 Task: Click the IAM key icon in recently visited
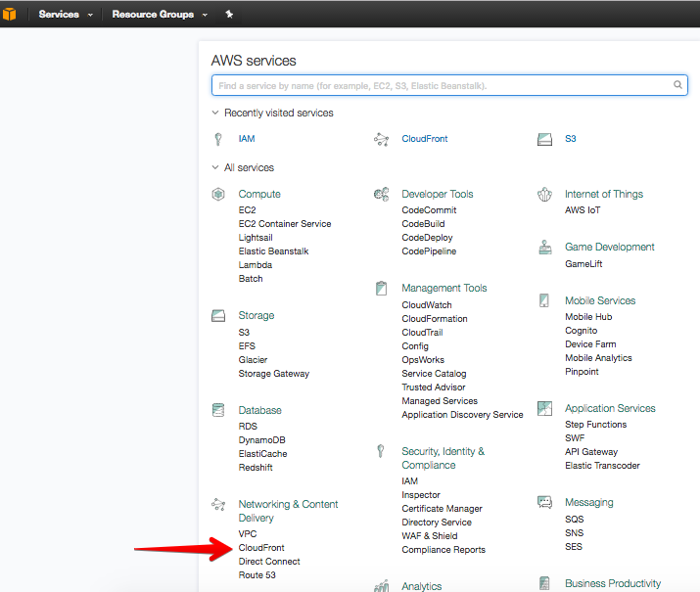tap(218, 139)
